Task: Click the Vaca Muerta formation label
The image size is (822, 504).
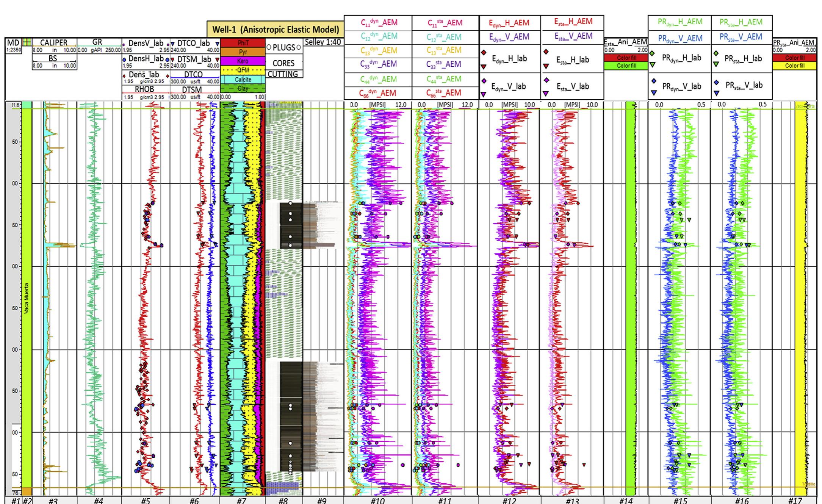Action: pyautogui.click(x=27, y=298)
